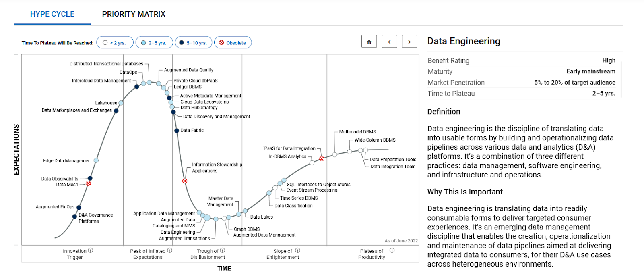Click the Obsolete marker for Data Mesh
This screenshot has height=277, width=644.
pyautogui.click(x=88, y=184)
